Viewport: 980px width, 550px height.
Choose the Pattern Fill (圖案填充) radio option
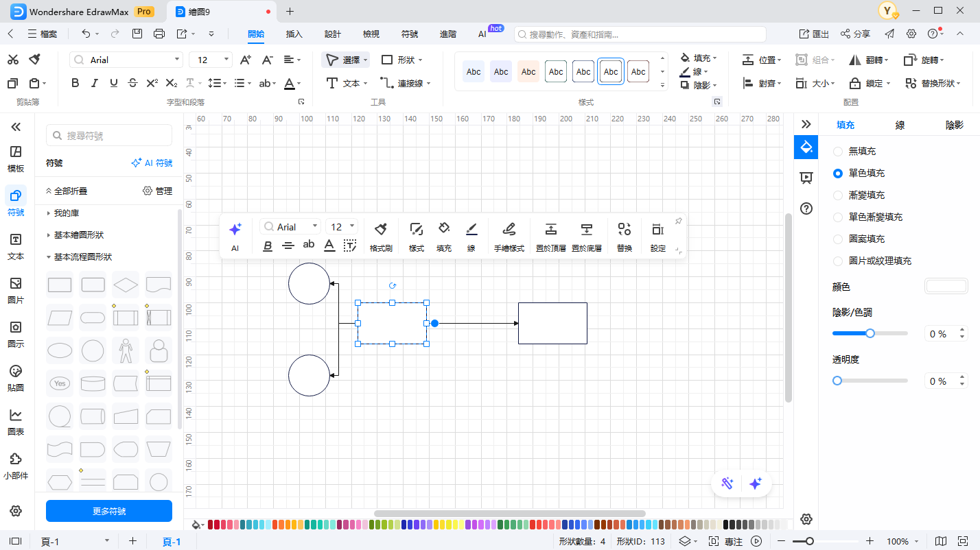(x=838, y=239)
